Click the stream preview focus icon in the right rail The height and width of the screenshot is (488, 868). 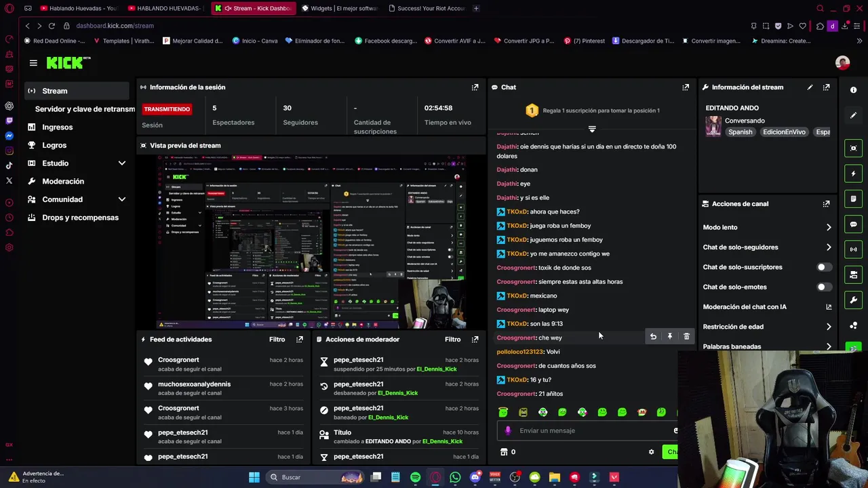pos(853,148)
